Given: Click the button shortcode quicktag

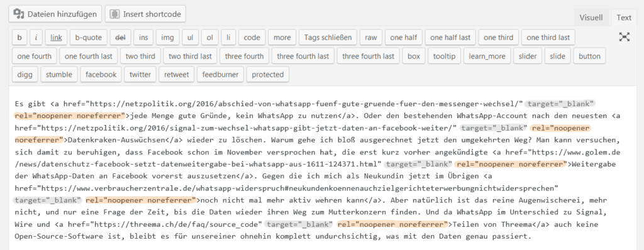Looking at the screenshot, I should 589,57.
